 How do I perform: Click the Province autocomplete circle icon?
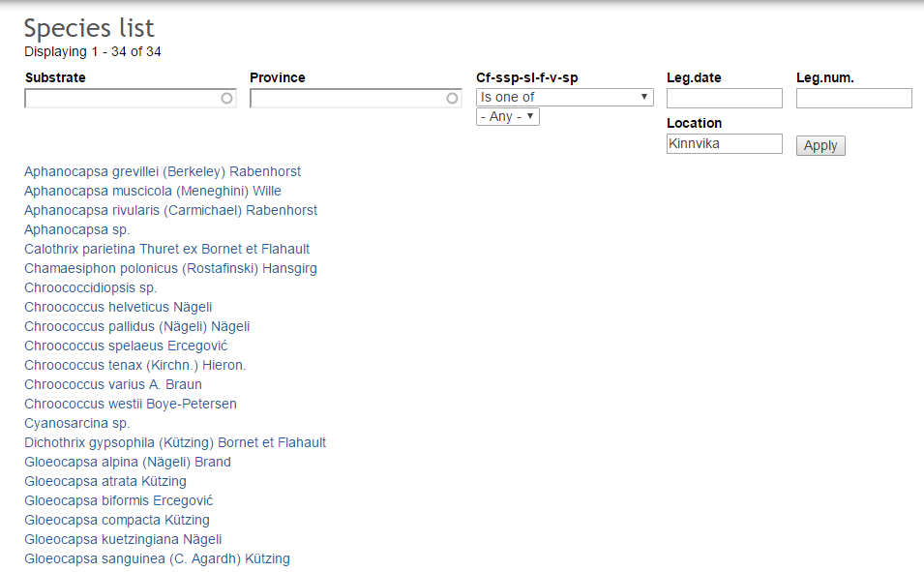pos(452,98)
